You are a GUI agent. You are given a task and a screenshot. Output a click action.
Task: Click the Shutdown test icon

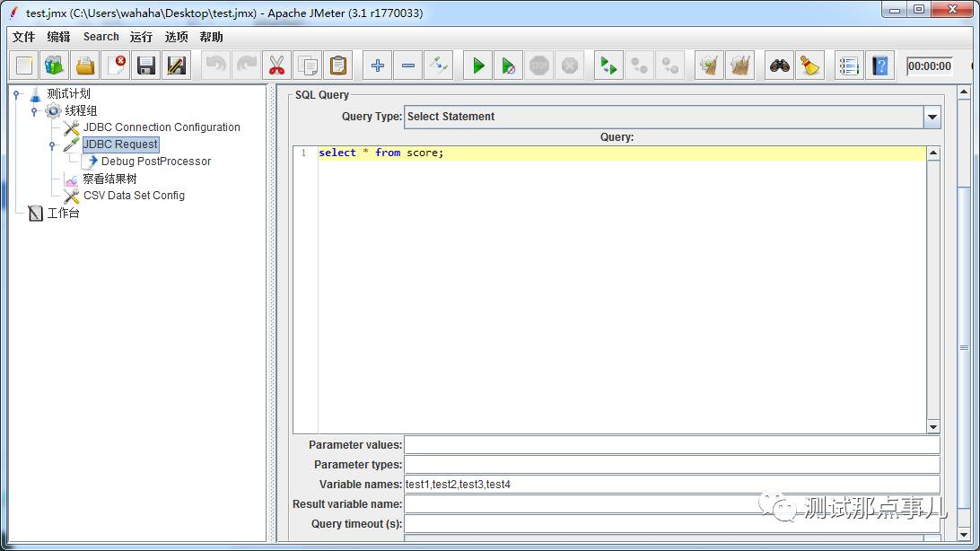[570, 65]
